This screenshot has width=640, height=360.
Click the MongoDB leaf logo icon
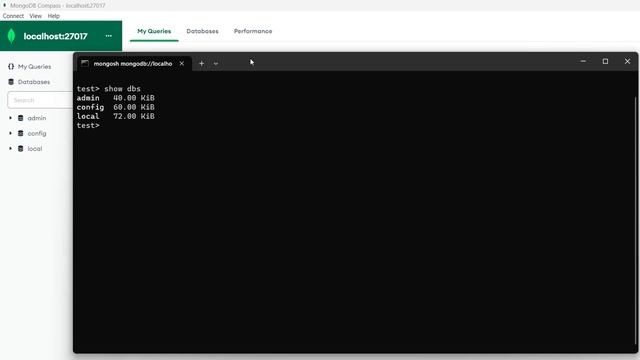pos(11,36)
